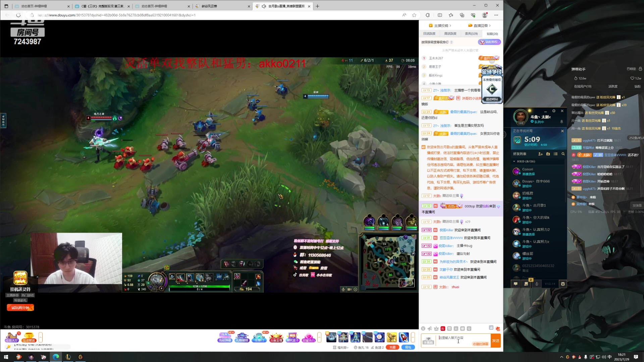This screenshot has height=362, width=644.
Task: Send the golden airplane gift
Action: pyautogui.click(x=391, y=337)
